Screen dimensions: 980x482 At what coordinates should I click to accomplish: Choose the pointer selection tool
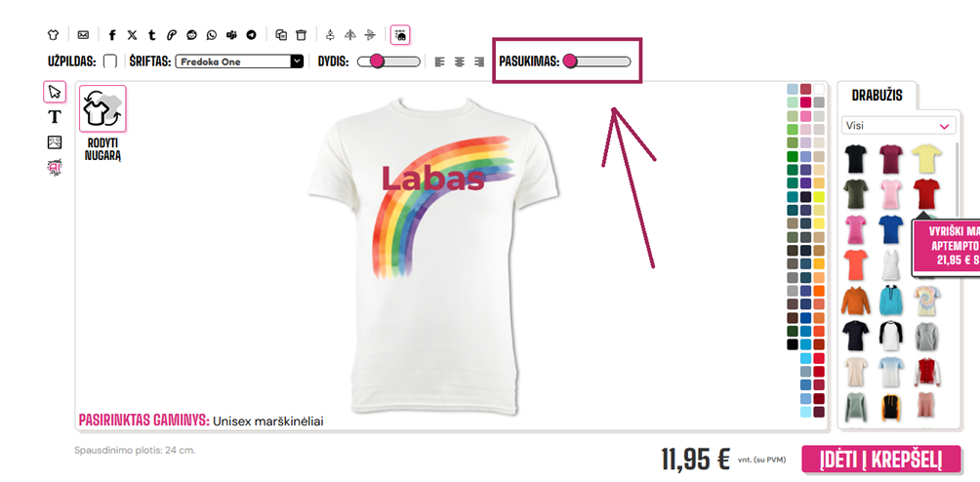pos(55,92)
